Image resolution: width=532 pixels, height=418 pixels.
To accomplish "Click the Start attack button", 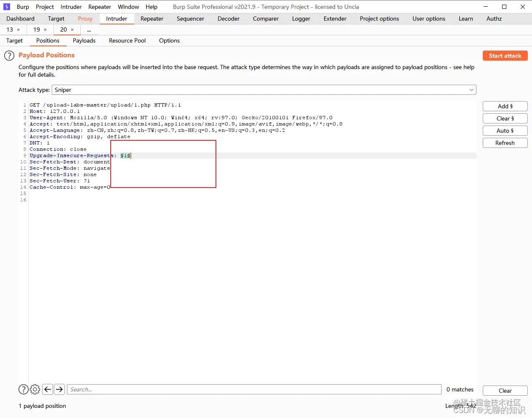I will (x=505, y=56).
